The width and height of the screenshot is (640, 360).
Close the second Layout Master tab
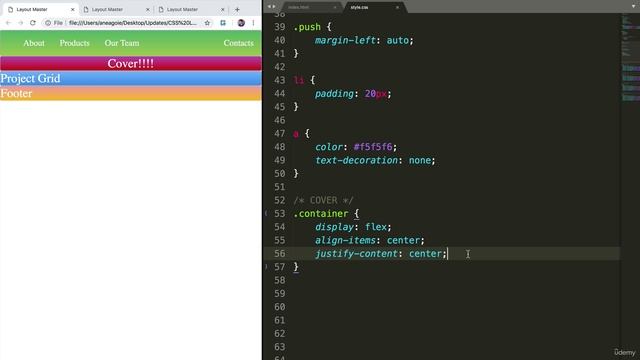[148, 9]
